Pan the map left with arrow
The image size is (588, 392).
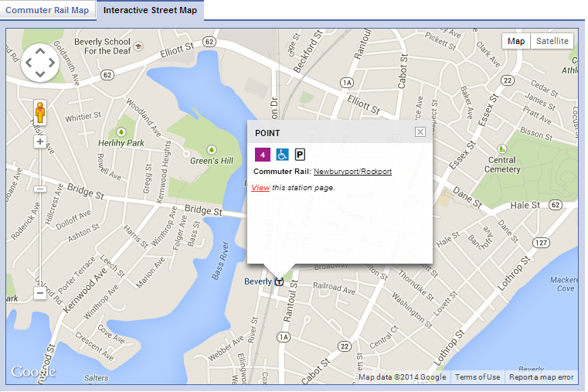coord(29,63)
